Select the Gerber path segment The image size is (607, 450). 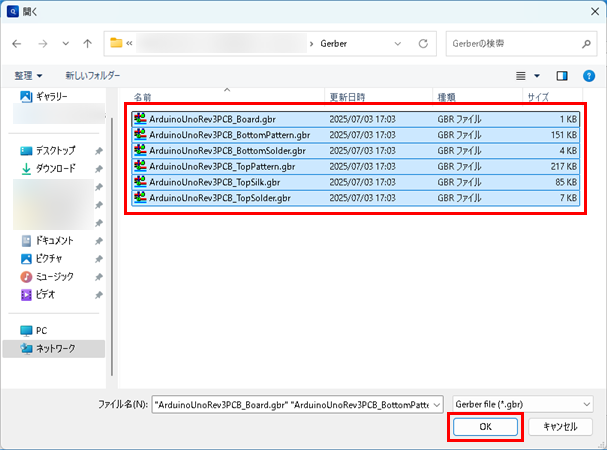[333, 44]
